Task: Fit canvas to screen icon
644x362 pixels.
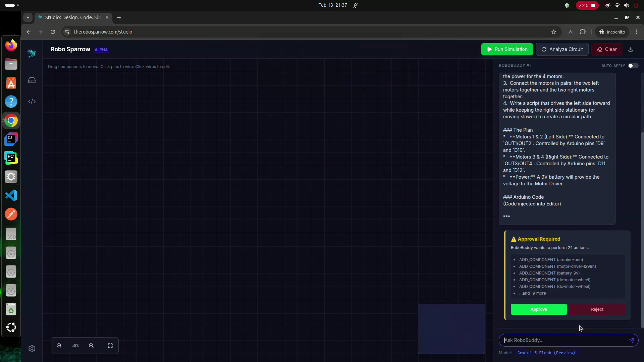Action: tap(110, 346)
